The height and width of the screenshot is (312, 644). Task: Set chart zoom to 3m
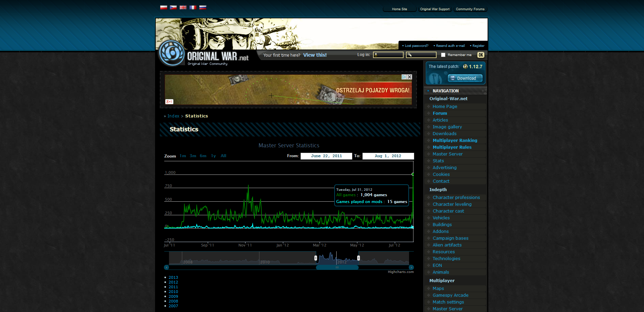[193, 156]
